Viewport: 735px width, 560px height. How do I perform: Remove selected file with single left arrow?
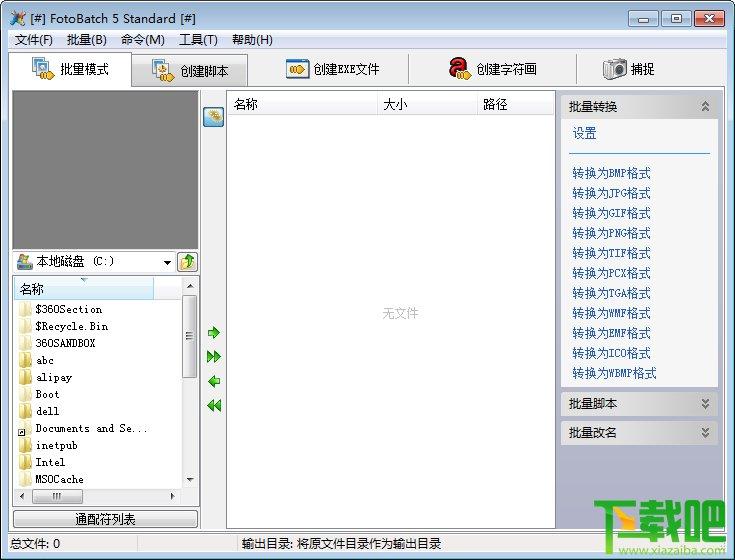pyautogui.click(x=214, y=381)
